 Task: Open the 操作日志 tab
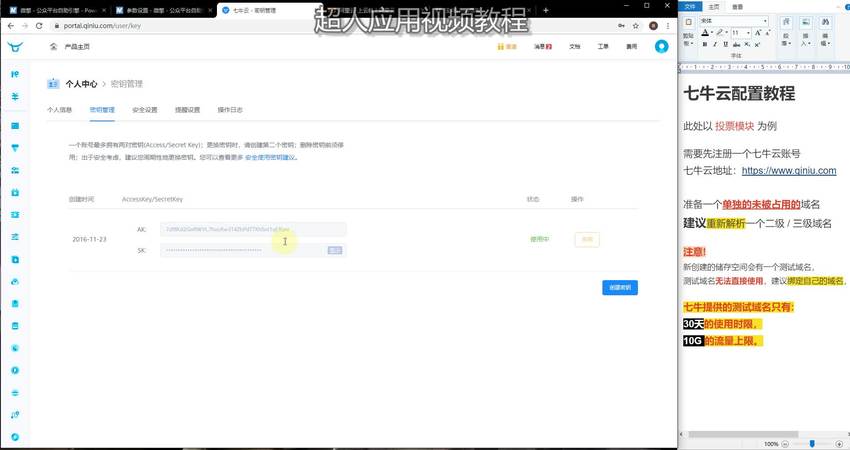pyautogui.click(x=230, y=110)
